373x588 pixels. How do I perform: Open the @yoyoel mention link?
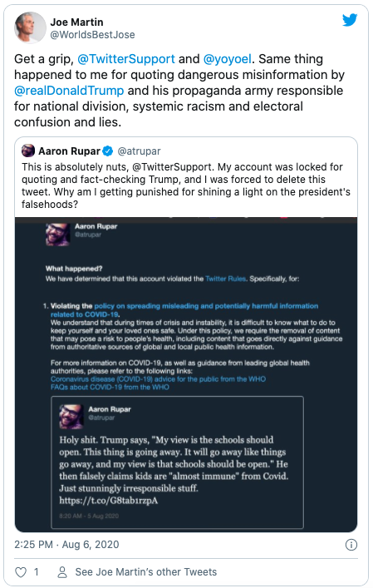pyautogui.click(x=228, y=59)
